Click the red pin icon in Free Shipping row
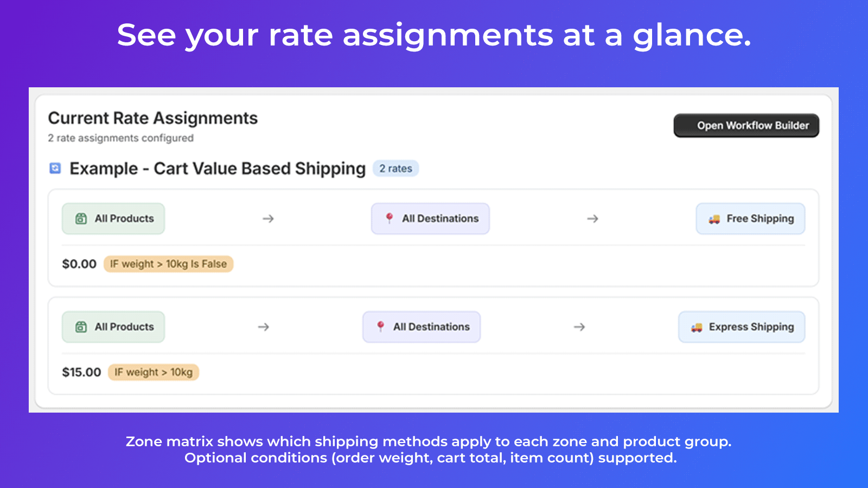The width and height of the screenshot is (868, 488). click(389, 219)
